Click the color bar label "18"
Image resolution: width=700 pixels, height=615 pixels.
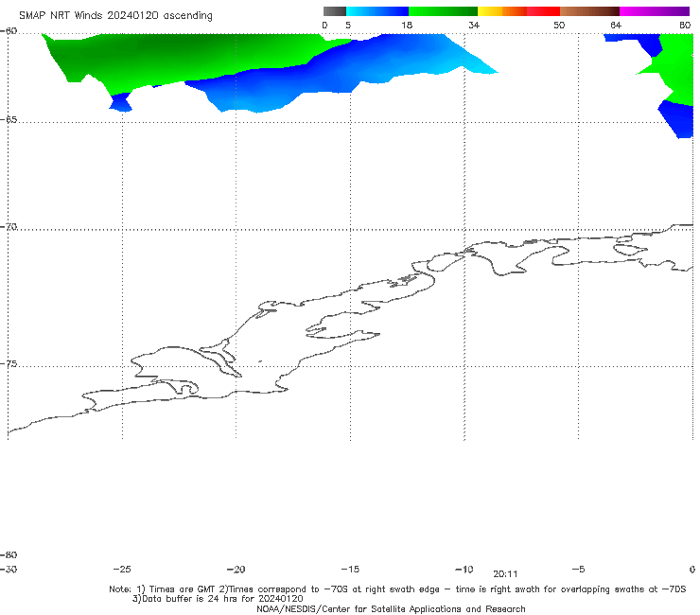[x=407, y=25]
